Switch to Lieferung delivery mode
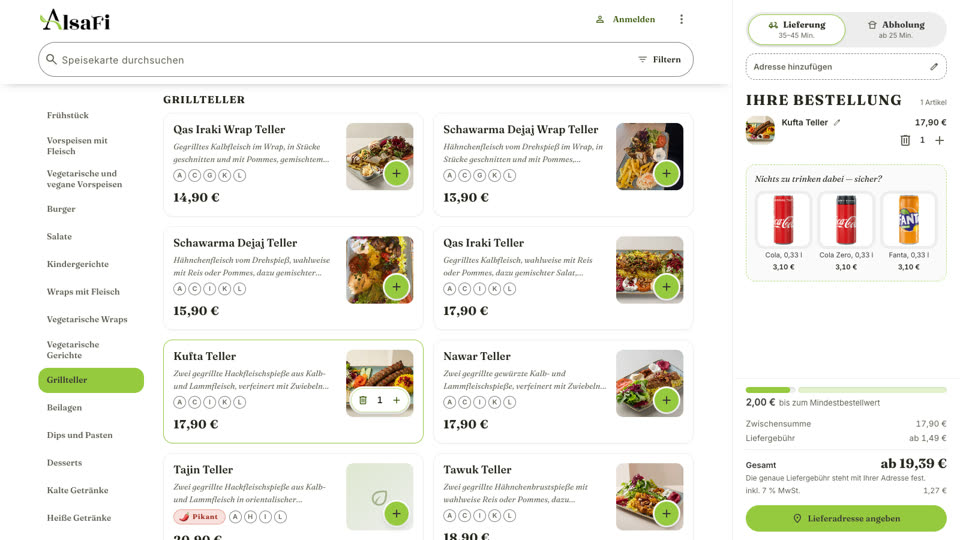960x540 pixels. tap(797, 29)
